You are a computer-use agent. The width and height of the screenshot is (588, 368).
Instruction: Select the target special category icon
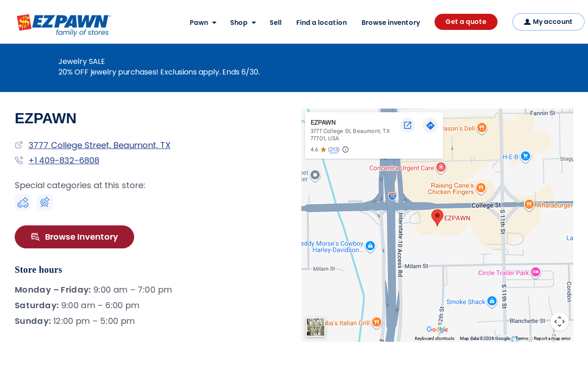[x=45, y=202]
